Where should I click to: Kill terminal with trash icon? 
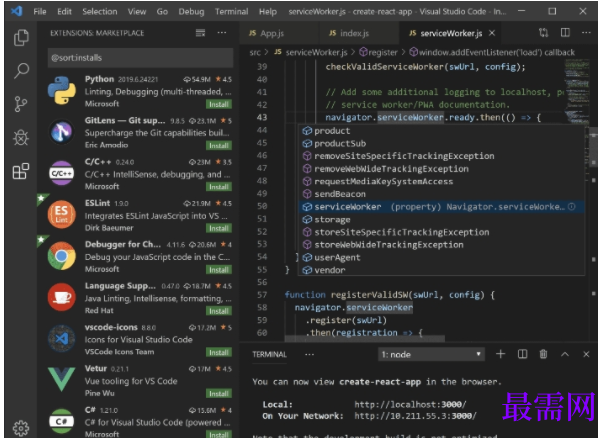click(544, 354)
